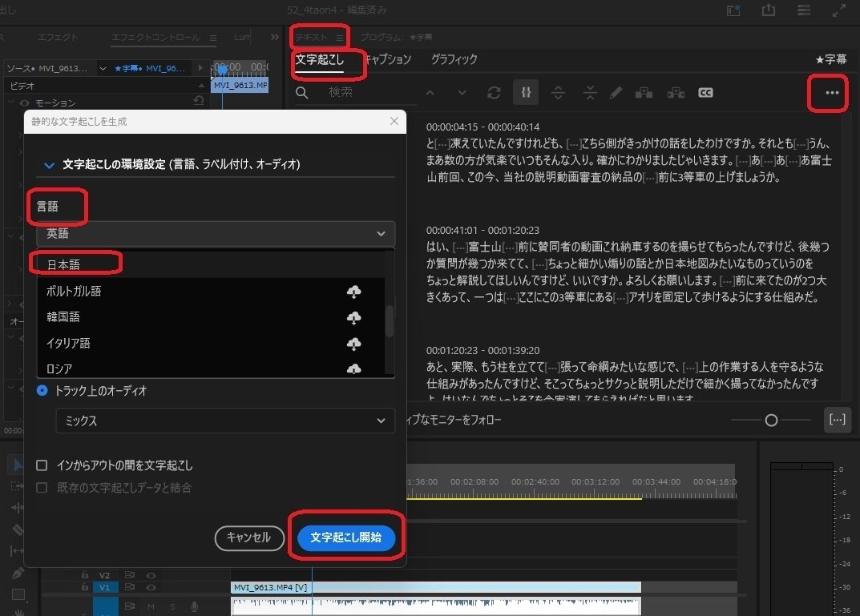Click the download cloud icon for ポルトガル語

coord(353,292)
